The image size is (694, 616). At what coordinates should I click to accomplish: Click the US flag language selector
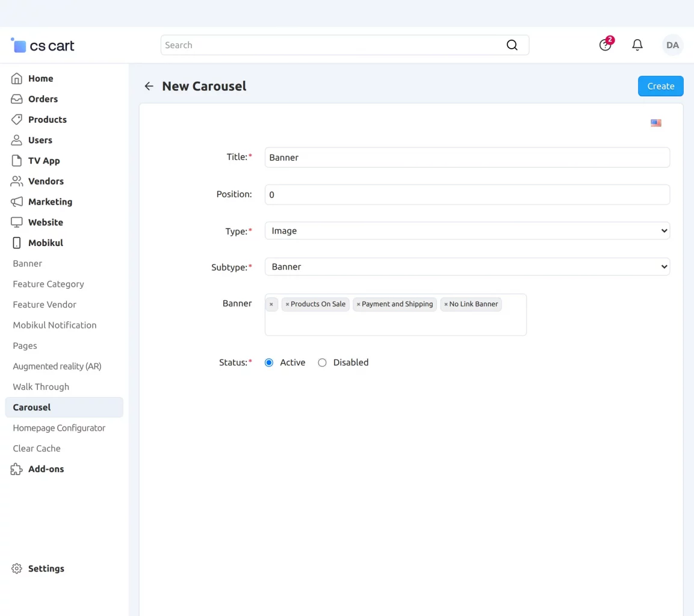tap(655, 123)
